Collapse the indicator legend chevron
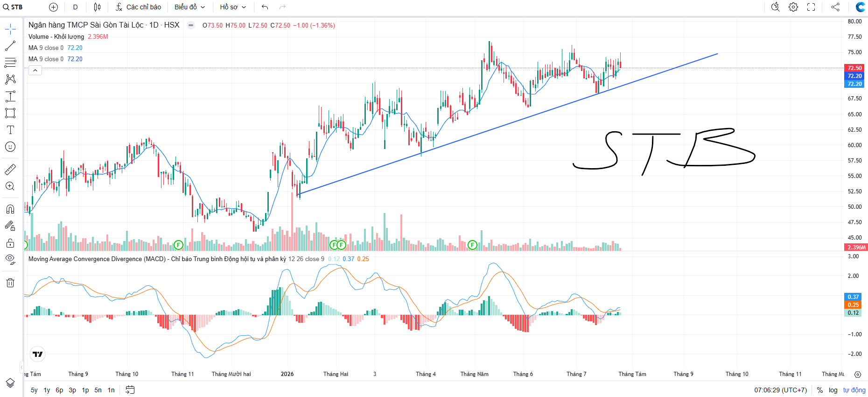Screen dimensions: 868x397 [x=35, y=71]
